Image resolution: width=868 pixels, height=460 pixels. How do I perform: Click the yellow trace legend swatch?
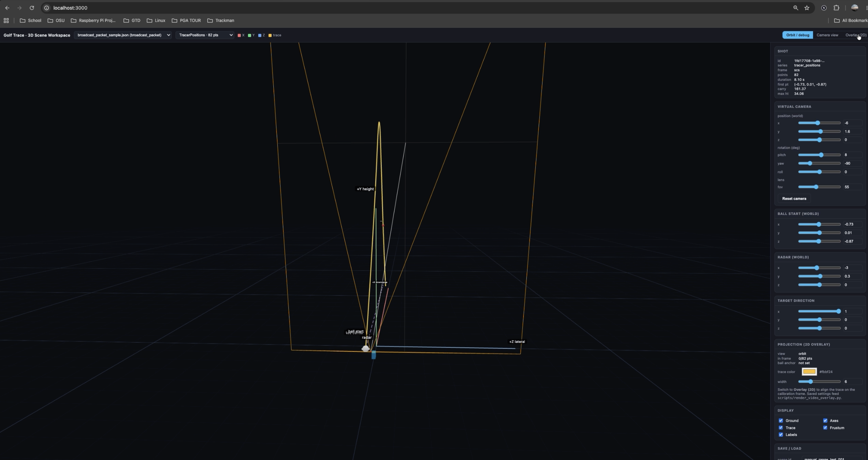click(x=270, y=35)
